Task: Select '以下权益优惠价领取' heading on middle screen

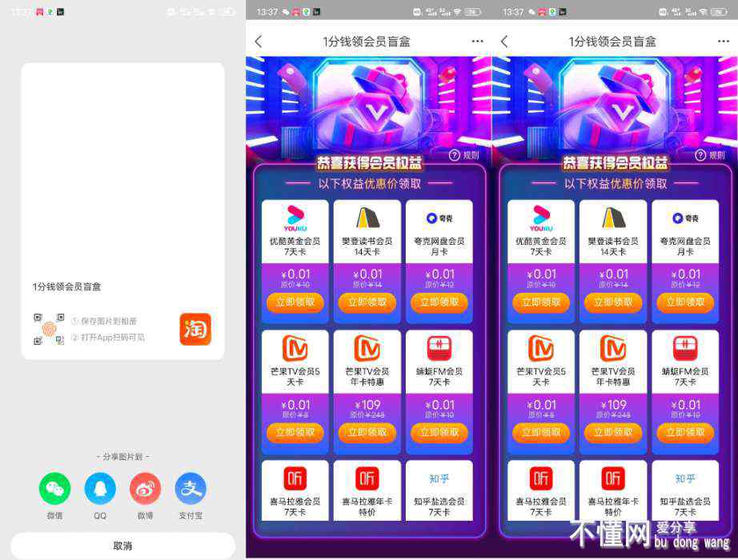Action: pyautogui.click(x=370, y=183)
